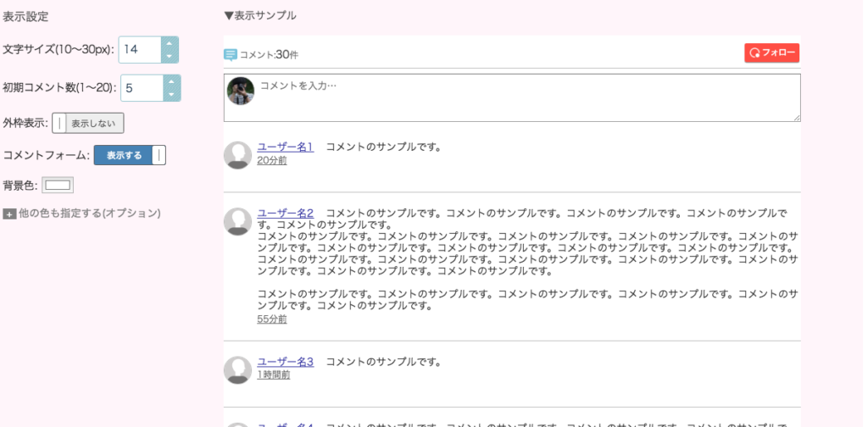Click the comment count speech bubble icon

(231, 55)
